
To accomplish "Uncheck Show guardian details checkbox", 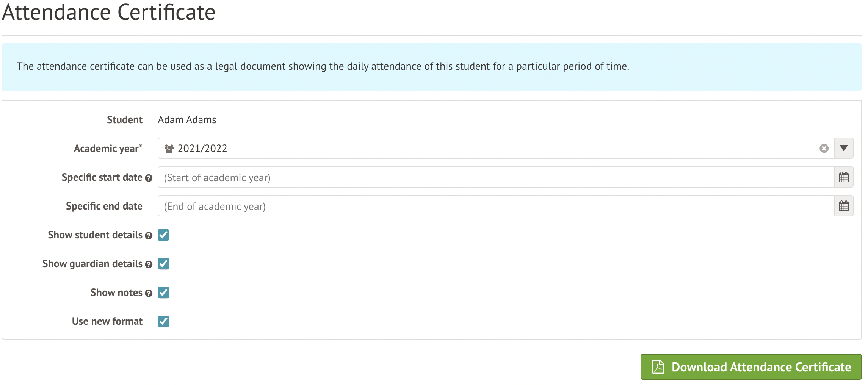I will click(x=163, y=264).
